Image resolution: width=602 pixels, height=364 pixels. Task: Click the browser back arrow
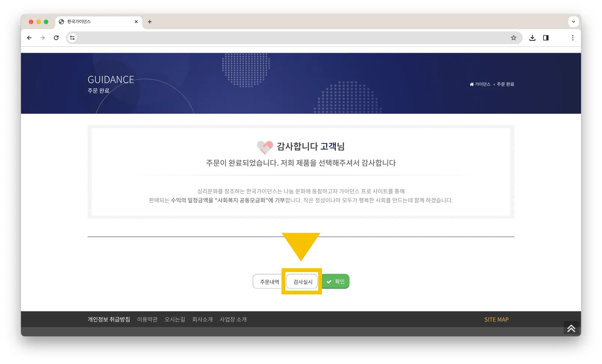[29, 38]
